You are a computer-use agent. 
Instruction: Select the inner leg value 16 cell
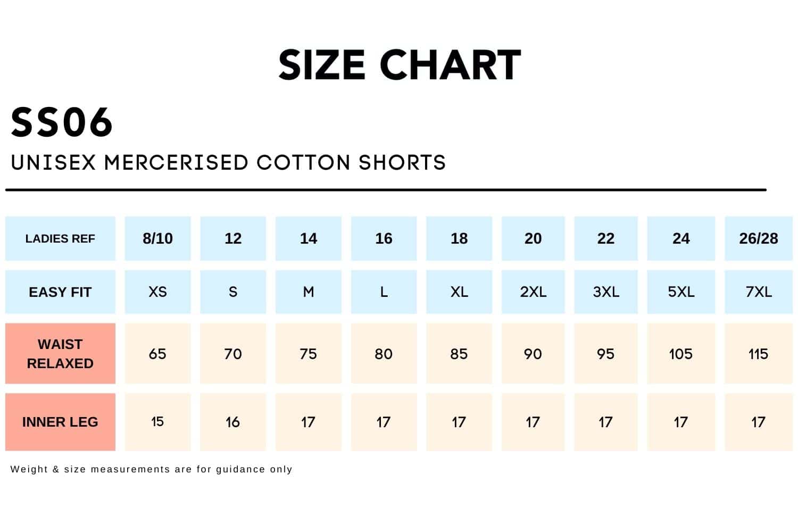[x=233, y=422]
